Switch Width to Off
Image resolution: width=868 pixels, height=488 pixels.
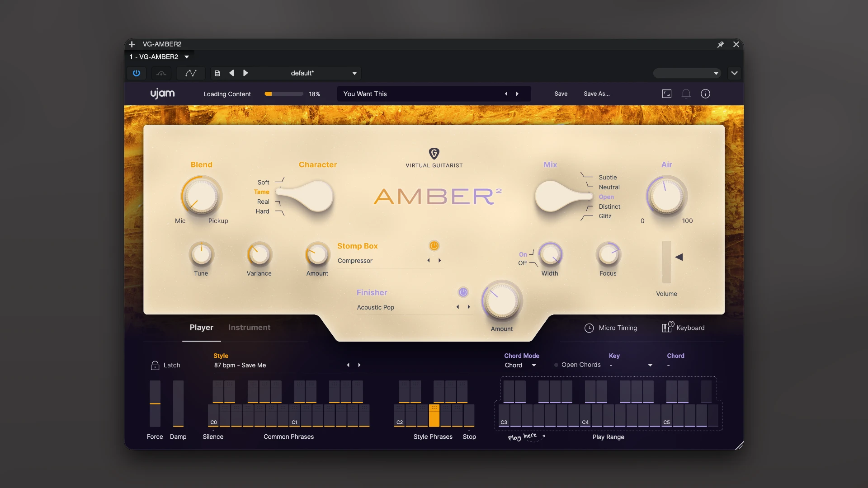coord(523,263)
